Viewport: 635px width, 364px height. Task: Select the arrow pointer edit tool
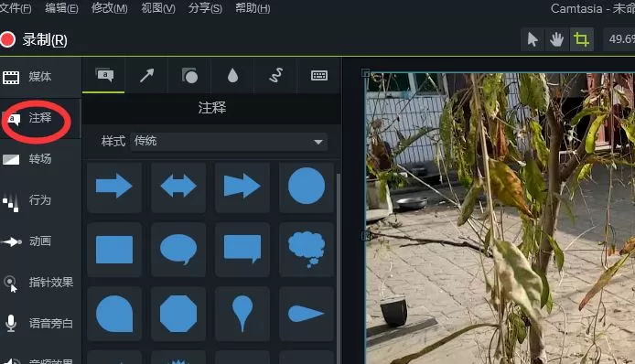[x=533, y=39]
